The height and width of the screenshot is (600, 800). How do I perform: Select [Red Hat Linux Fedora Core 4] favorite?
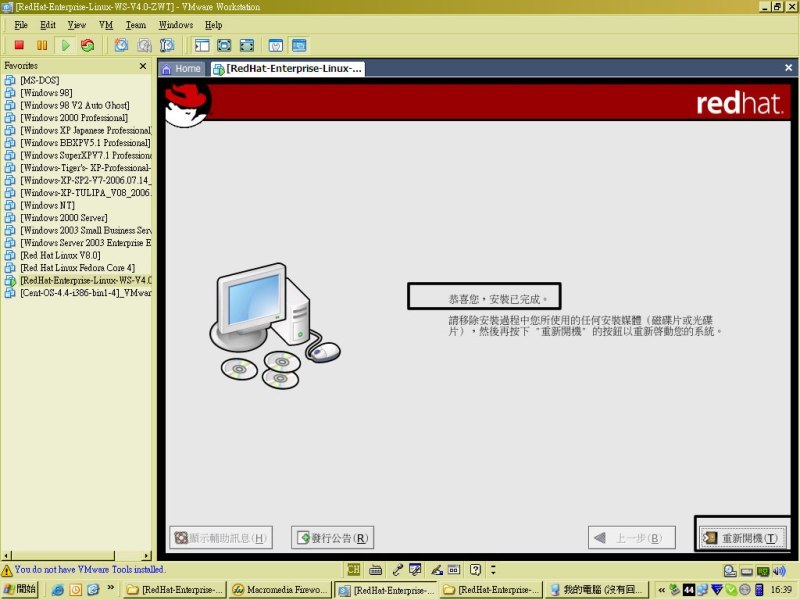click(x=78, y=268)
